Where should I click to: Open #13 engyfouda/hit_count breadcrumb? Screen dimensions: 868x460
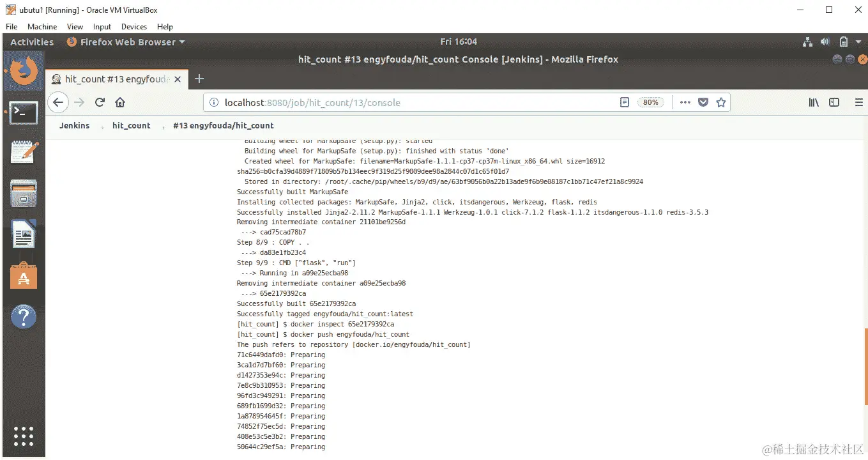(x=224, y=125)
